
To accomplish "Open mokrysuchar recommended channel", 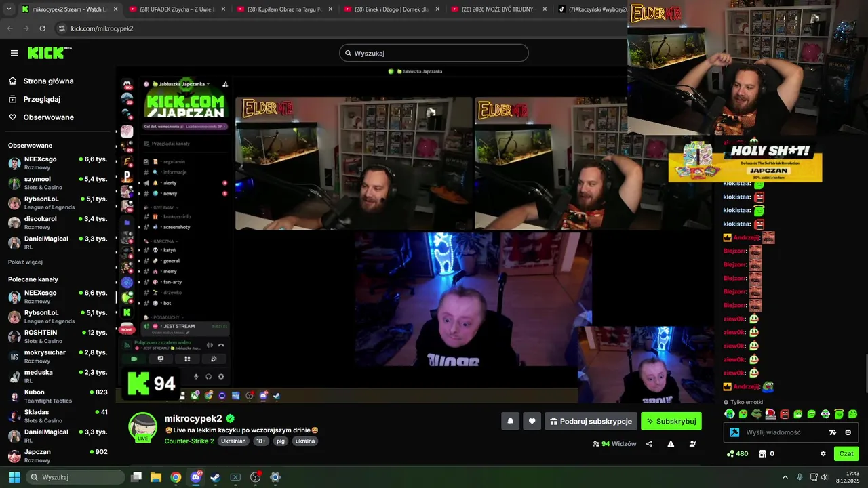I will click(58, 357).
